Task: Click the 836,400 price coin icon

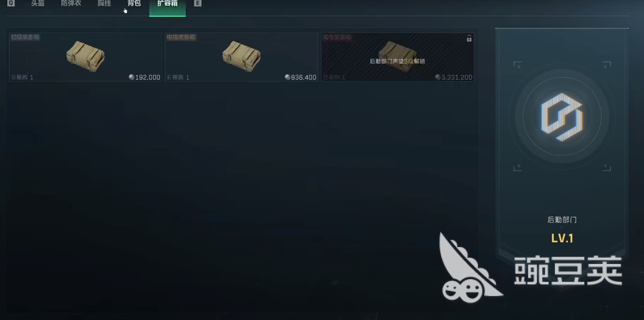Action: [288, 77]
